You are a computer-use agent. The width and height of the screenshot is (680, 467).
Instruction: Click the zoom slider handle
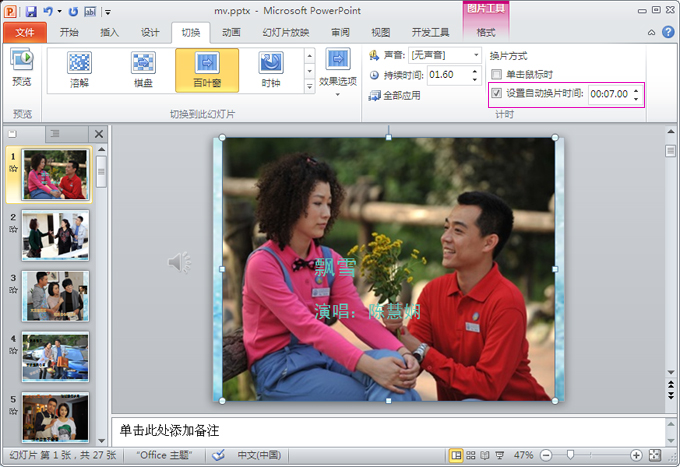tap(570, 455)
